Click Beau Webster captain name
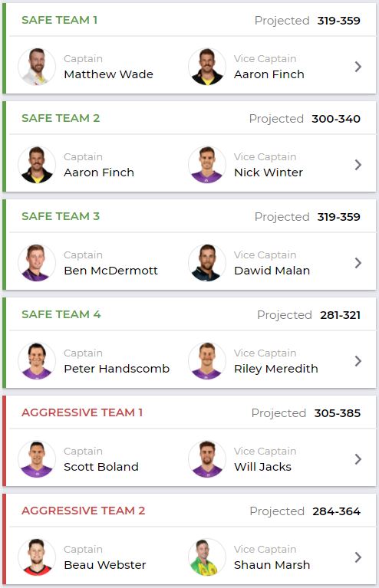 (105, 565)
